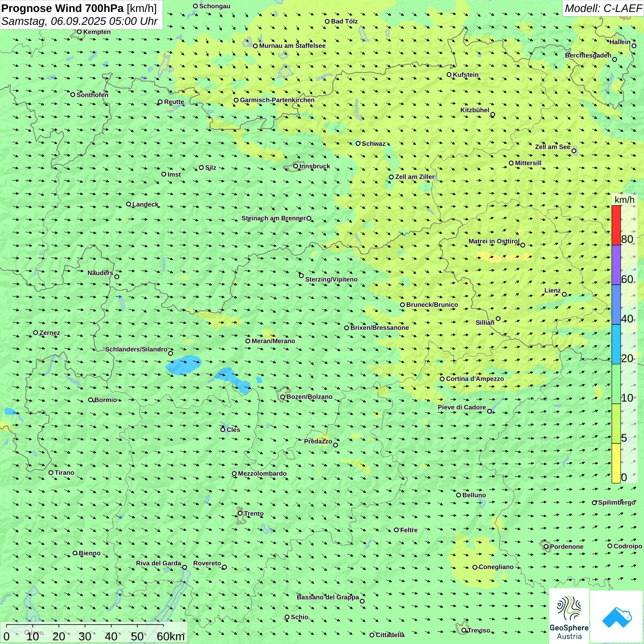
Task: Click the 'Modell: C-LAEF' label
Action: click(603, 8)
